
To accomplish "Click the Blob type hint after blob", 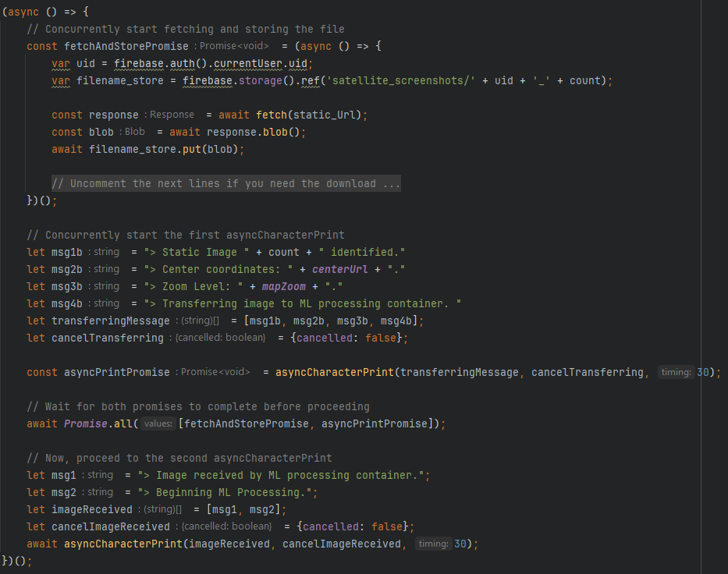I will (x=134, y=132).
